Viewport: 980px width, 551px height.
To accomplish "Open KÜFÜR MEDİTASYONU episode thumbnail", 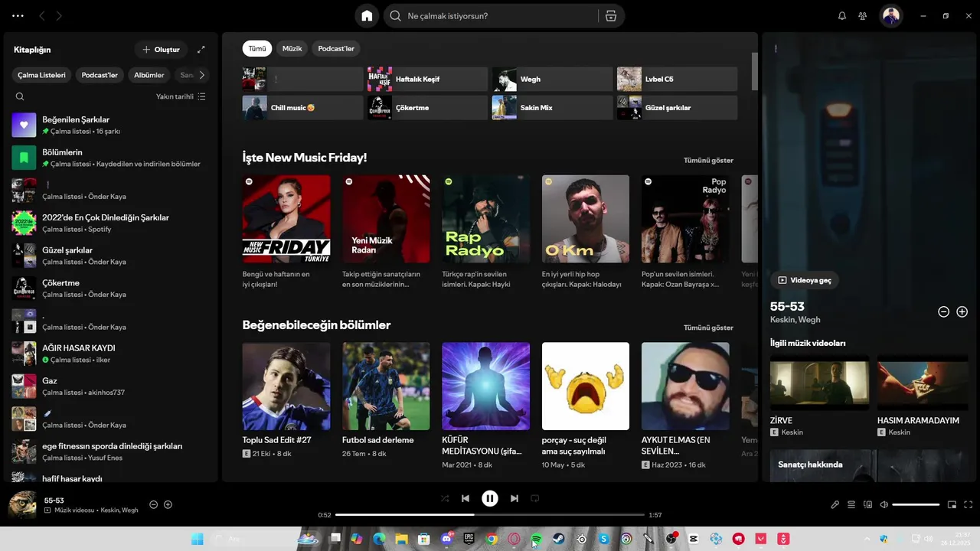I will tap(485, 386).
